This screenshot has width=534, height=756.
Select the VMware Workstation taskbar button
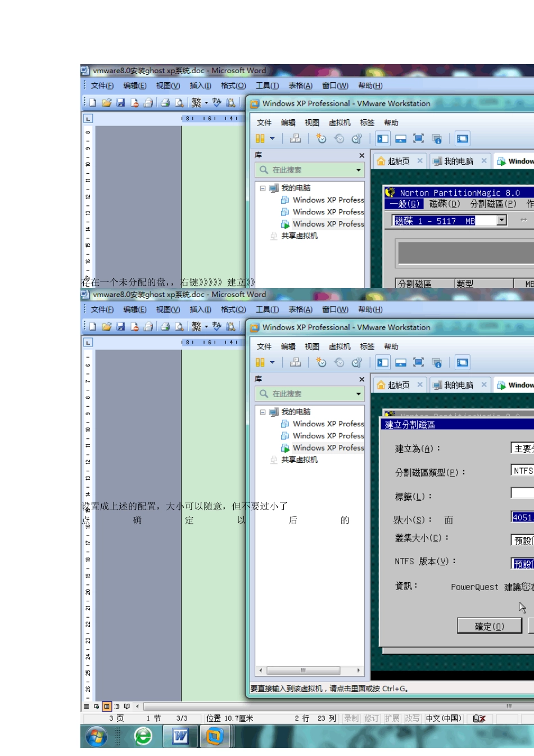(215, 736)
